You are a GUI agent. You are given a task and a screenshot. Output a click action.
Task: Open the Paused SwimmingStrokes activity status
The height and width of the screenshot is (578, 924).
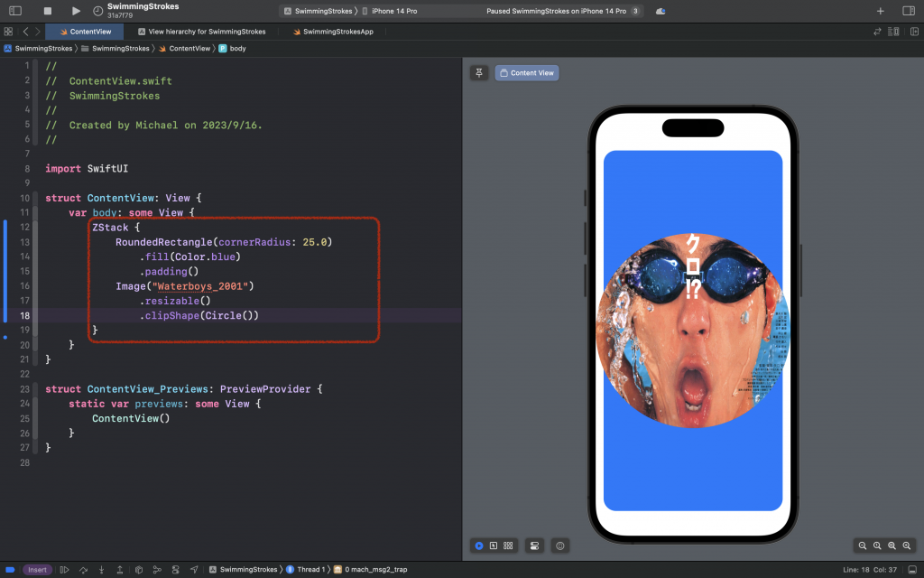pyautogui.click(x=556, y=11)
